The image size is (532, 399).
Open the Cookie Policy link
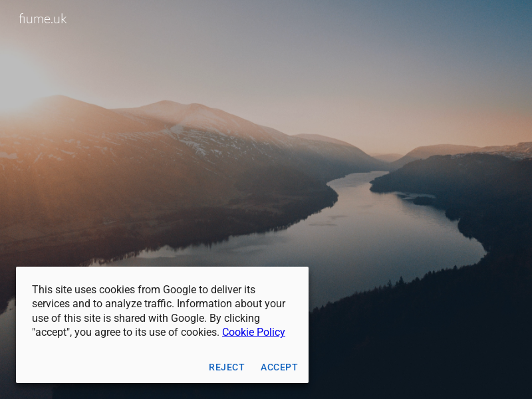(x=253, y=332)
